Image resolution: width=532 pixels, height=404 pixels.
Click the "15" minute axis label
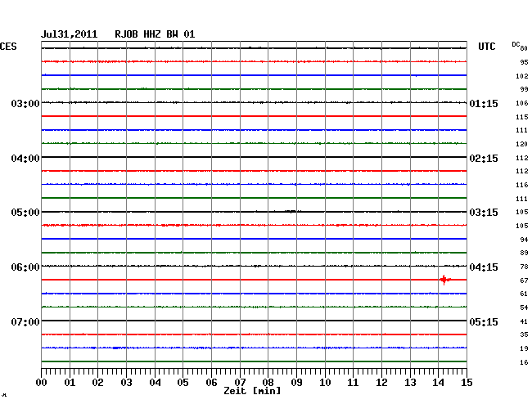[x=467, y=382]
